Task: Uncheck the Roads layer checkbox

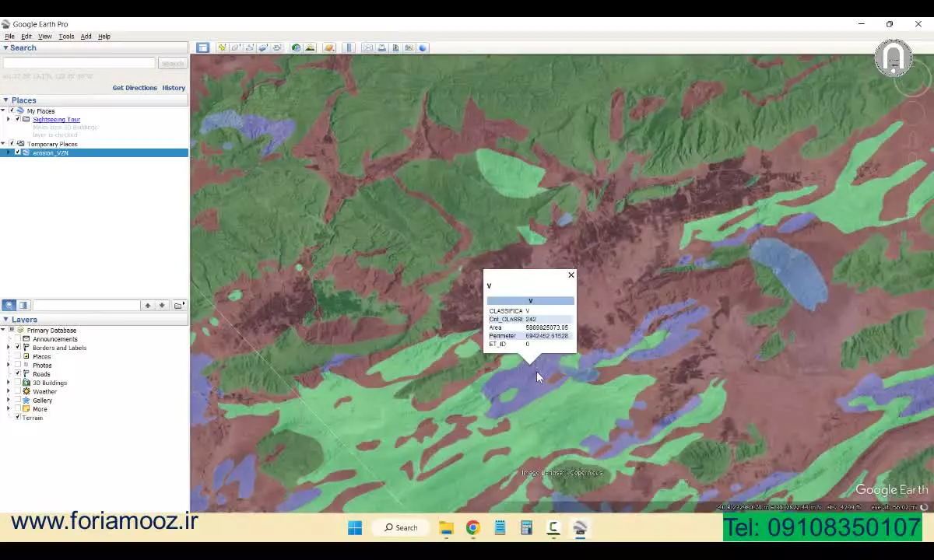Action: click(x=18, y=374)
